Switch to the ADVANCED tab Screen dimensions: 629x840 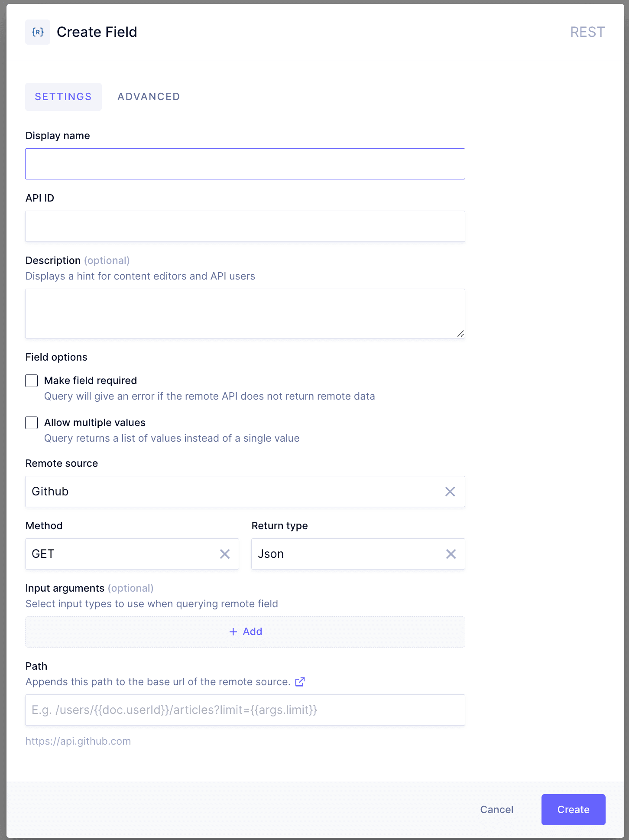pyautogui.click(x=148, y=96)
